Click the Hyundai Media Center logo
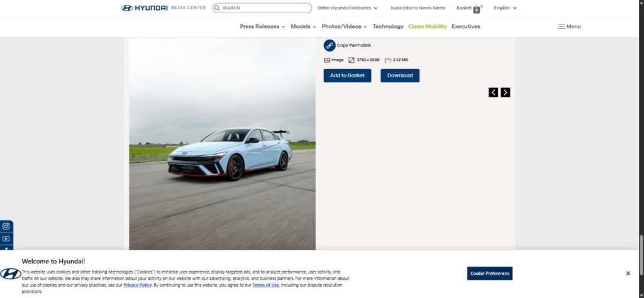This screenshot has width=644, height=298. point(164,8)
